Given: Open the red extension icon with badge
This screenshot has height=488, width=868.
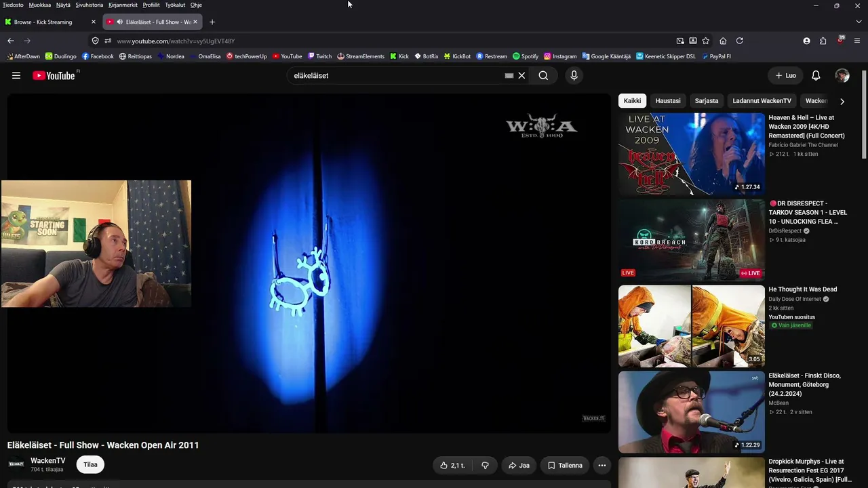Looking at the screenshot, I should 840,40.
